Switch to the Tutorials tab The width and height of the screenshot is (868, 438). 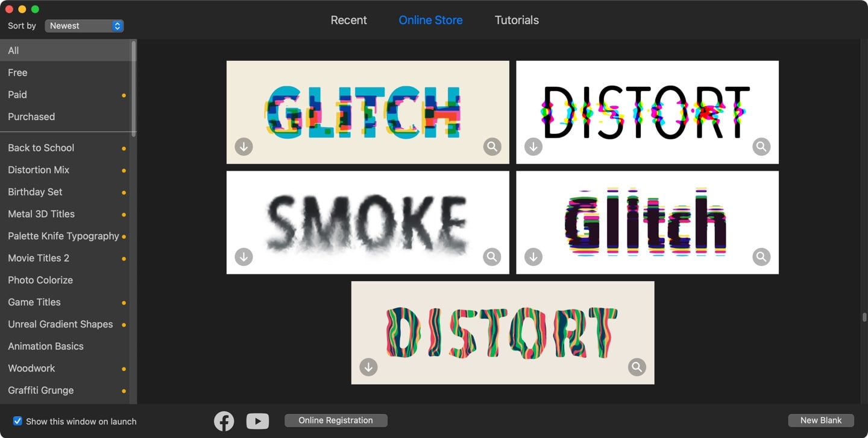pyautogui.click(x=517, y=20)
